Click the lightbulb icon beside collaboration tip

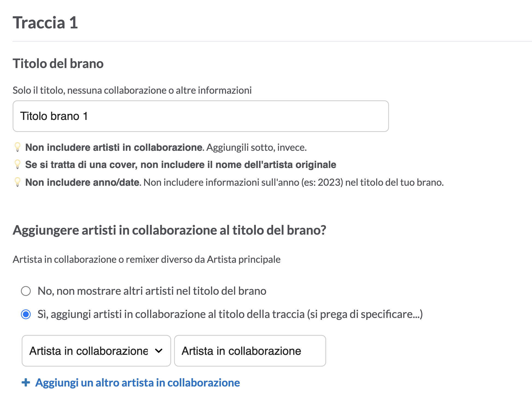pos(17,147)
